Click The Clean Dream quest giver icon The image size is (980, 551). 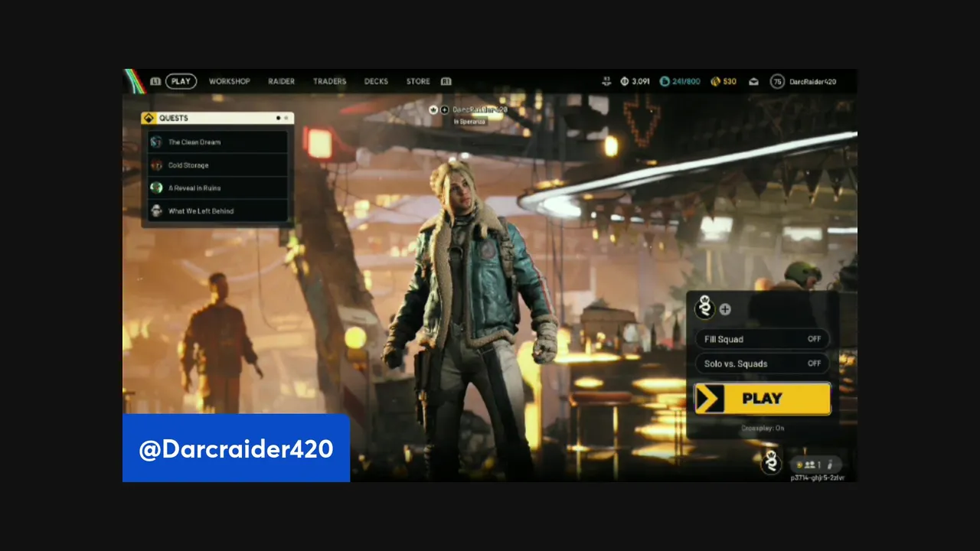point(156,142)
